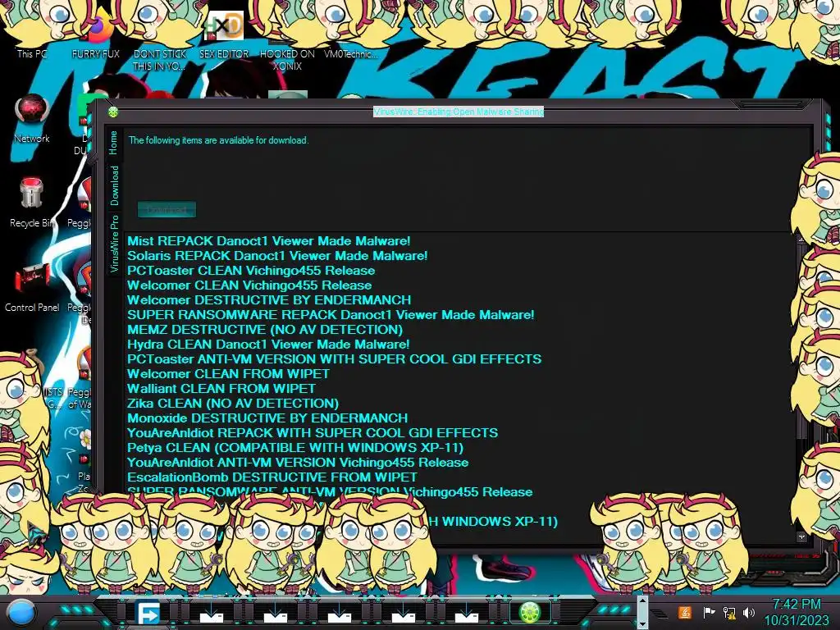Click the taskbar scroll up arrow

pyautogui.click(x=641, y=602)
